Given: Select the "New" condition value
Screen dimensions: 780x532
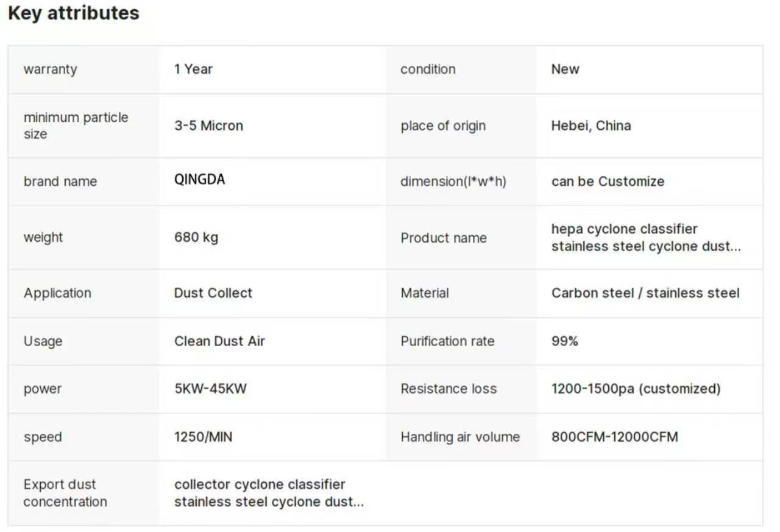Looking at the screenshot, I should pos(565,69).
